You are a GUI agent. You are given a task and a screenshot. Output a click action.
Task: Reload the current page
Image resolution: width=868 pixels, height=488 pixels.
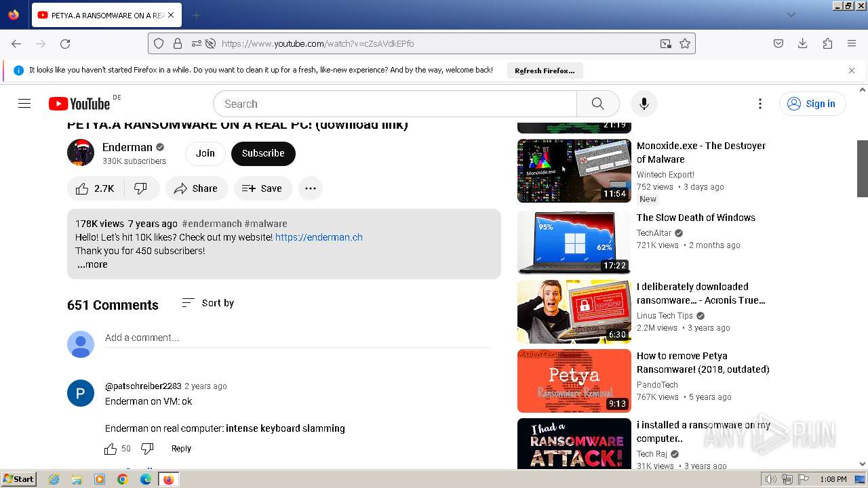coord(65,43)
